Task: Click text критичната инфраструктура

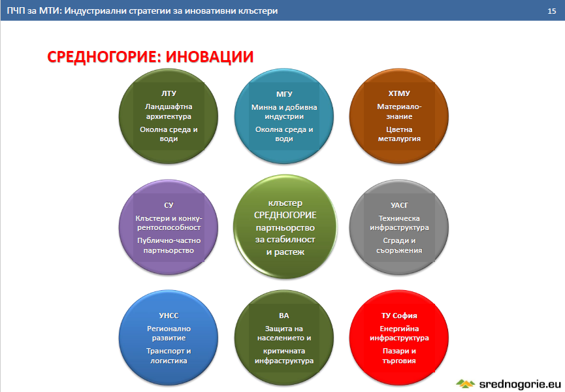Action: [x=284, y=355]
